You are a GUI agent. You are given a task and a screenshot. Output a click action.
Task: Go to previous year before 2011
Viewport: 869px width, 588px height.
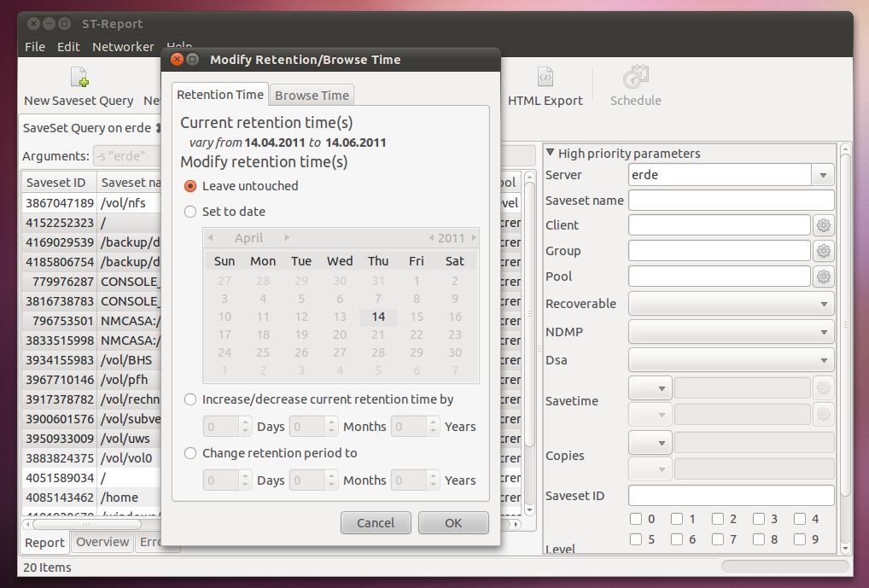pyautogui.click(x=431, y=238)
